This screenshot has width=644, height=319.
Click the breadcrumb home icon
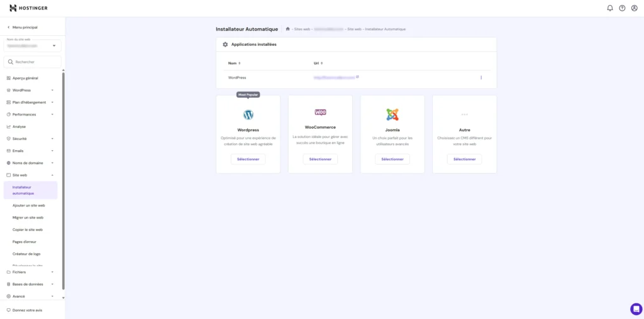pos(288,29)
